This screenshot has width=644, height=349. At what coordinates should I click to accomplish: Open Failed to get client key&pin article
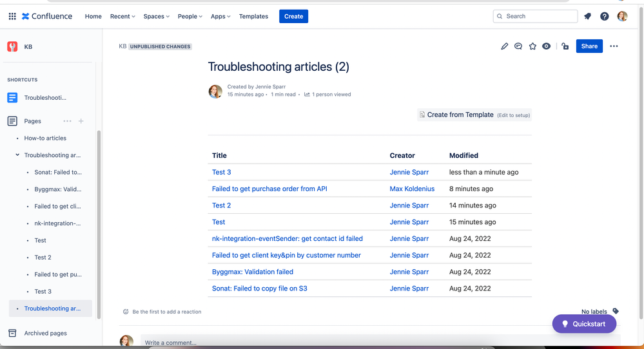point(286,255)
